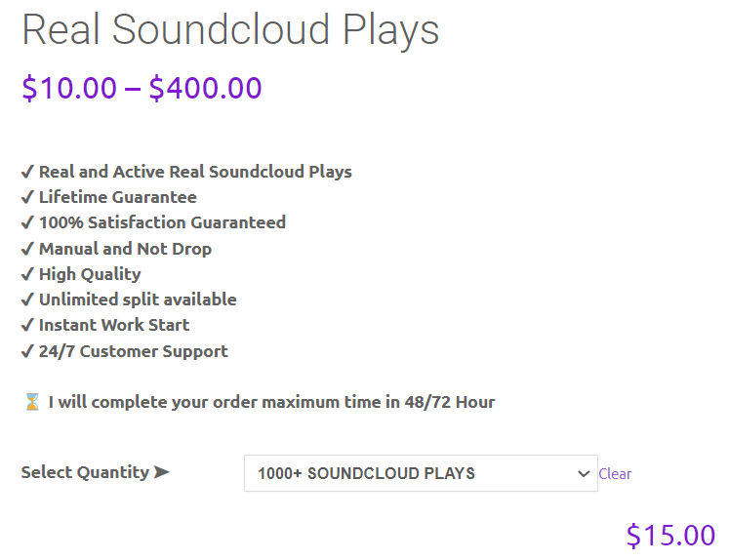Click the checkmark beside Unlimited split available
Screen dimensions: 729x560
click(27, 300)
